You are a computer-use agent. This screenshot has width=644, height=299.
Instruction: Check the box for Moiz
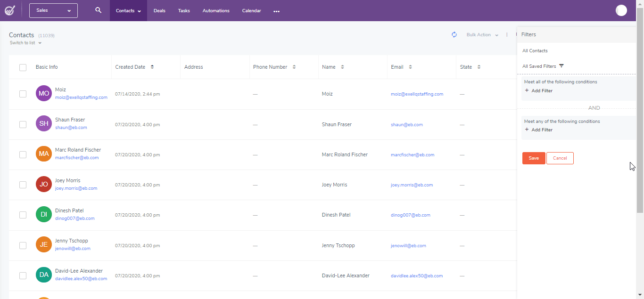(x=23, y=94)
